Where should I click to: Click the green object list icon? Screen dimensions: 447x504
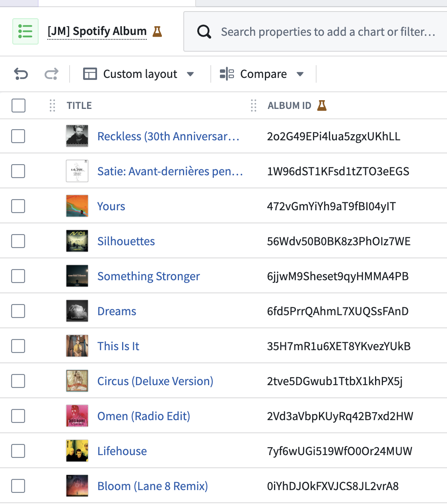[x=25, y=31]
